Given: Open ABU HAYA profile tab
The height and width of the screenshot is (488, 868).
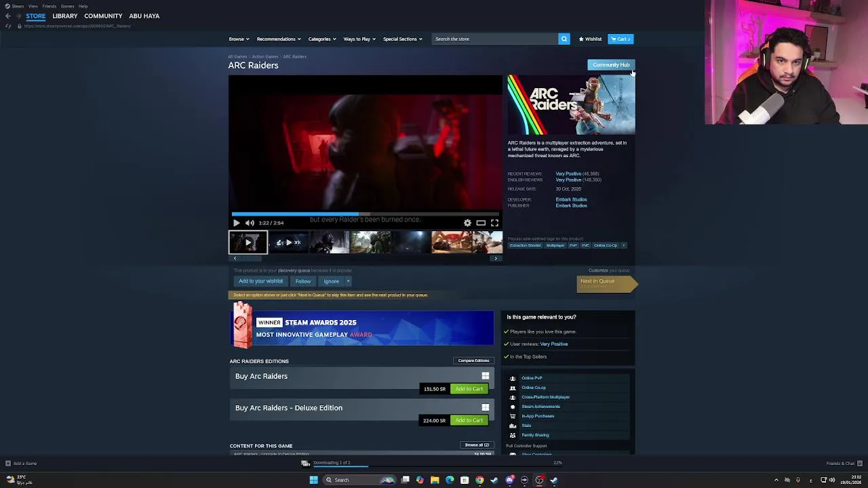Looking at the screenshot, I should [x=144, y=16].
